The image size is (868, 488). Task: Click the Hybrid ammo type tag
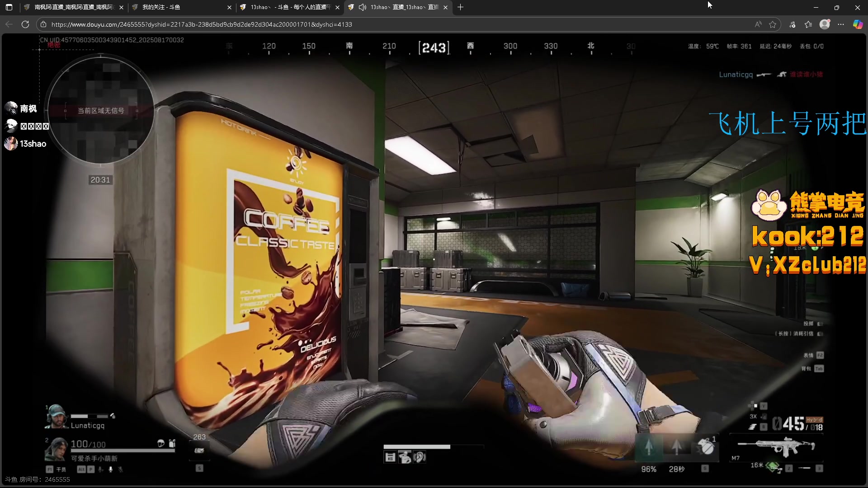click(814, 420)
